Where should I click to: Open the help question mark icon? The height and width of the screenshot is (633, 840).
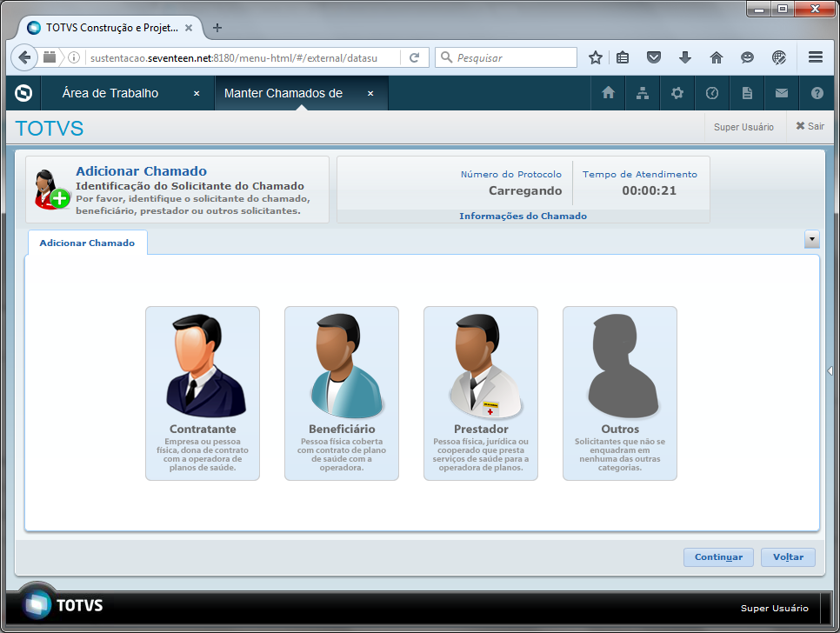[x=817, y=93]
